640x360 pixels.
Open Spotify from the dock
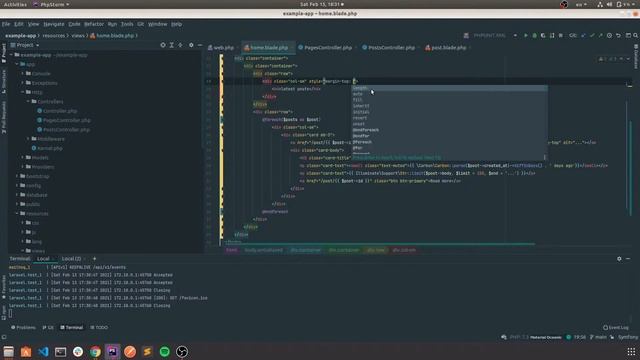pos(164,351)
